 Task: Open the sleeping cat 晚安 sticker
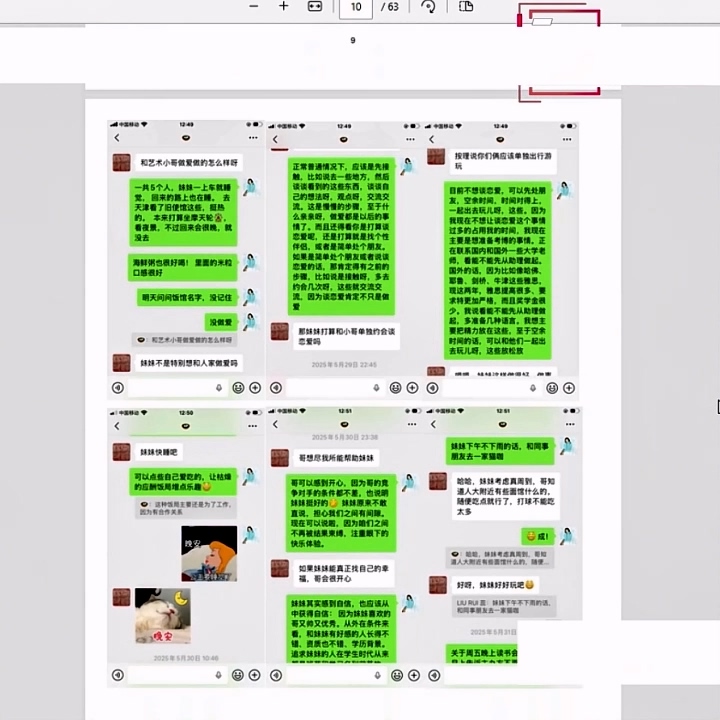click(163, 616)
